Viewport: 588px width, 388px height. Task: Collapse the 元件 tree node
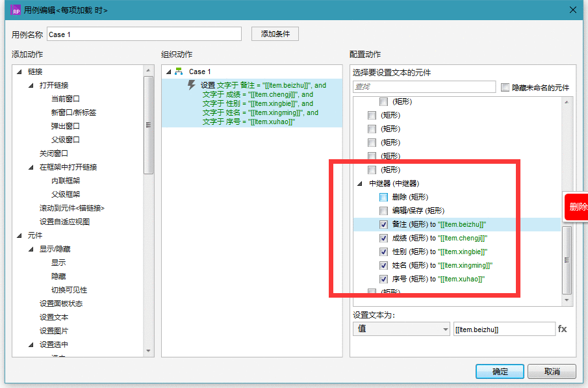click(19, 235)
